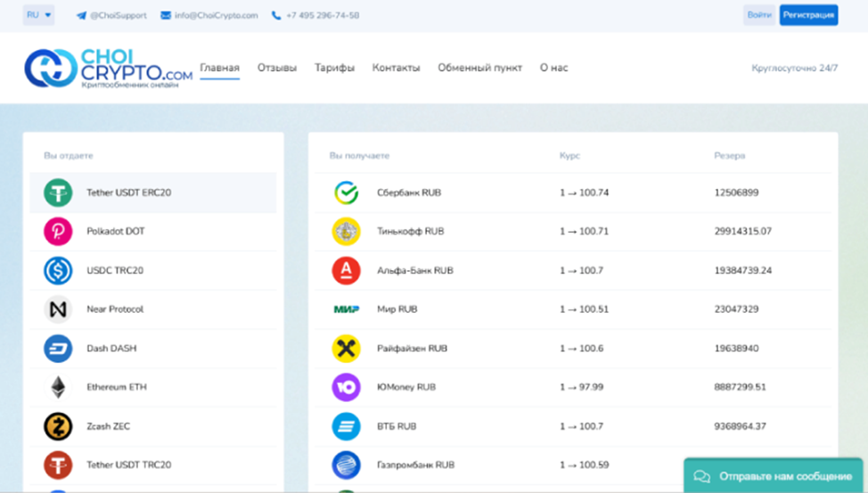Click the chat bubble icon in message widget
This screenshot has height=493, width=868.
(x=702, y=476)
